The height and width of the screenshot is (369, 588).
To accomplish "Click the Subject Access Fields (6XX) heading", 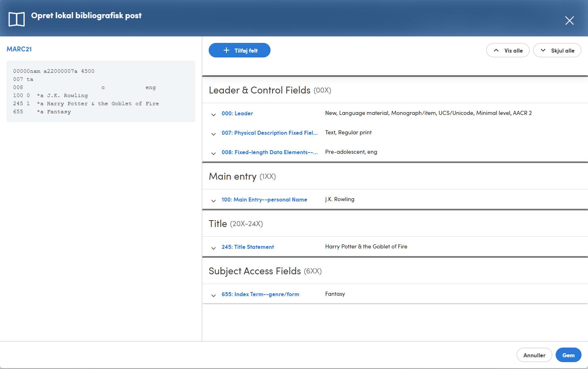I will 265,271.
